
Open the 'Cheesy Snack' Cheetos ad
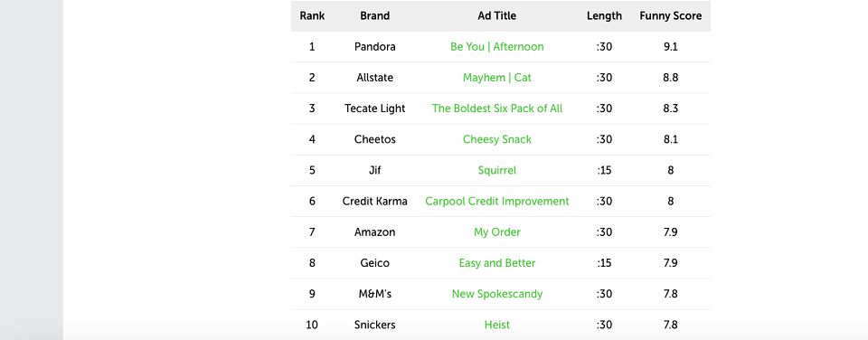click(x=496, y=139)
